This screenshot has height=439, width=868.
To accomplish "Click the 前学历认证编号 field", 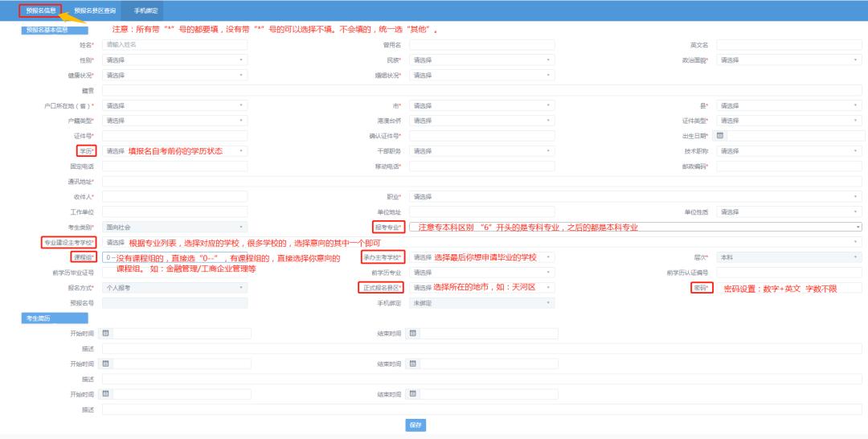I will click(789, 273).
